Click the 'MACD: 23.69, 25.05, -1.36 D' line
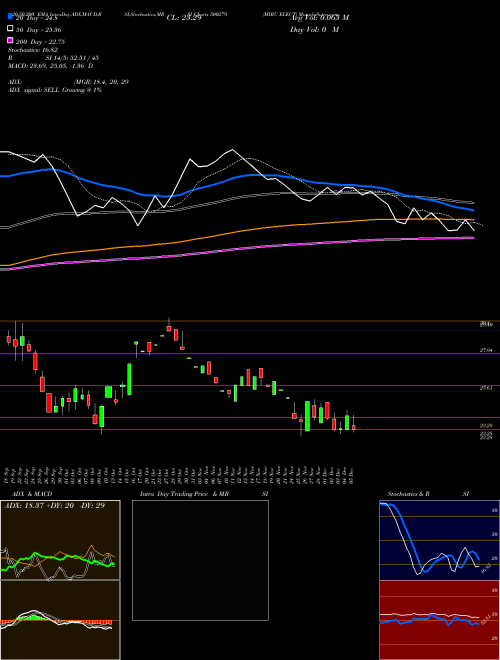The image size is (500, 660). pyautogui.click(x=51, y=66)
